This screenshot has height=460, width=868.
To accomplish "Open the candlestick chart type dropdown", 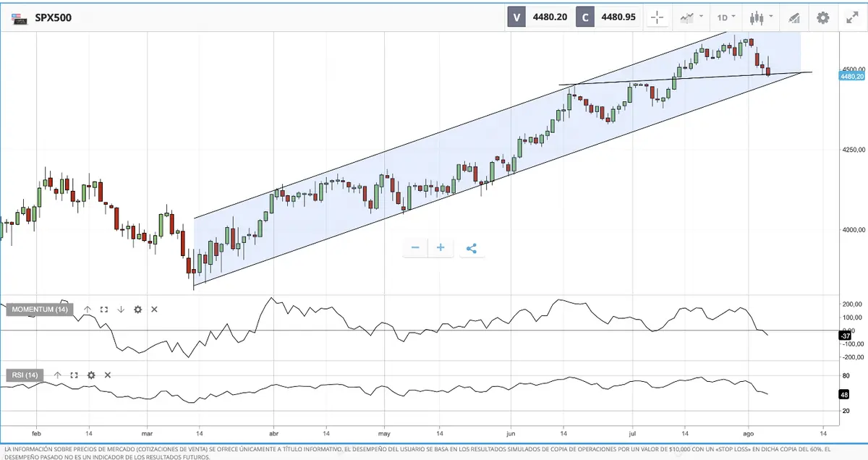I will (x=761, y=17).
